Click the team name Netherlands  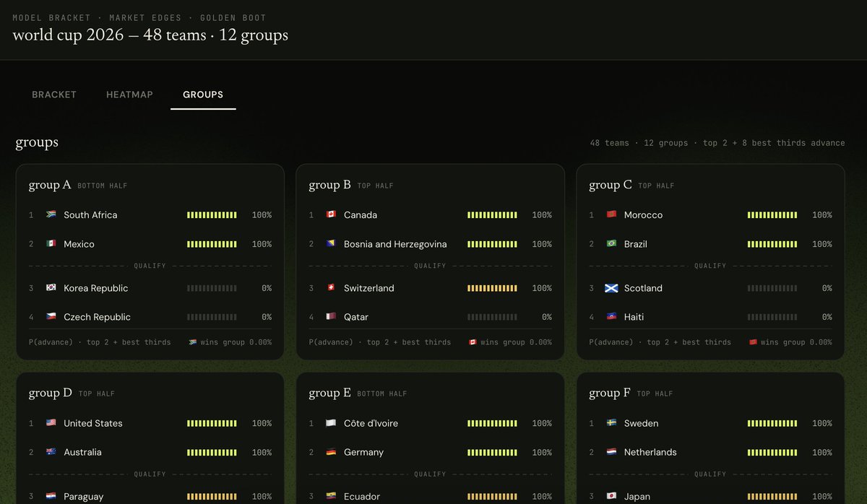point(650,452)
